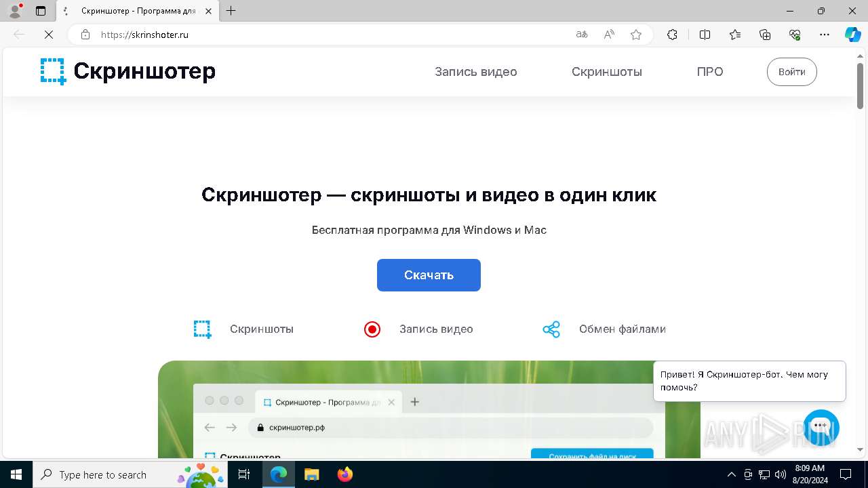Click the demo screenshot preview image
This screenshot has height=488, width=868.
point(429,409)
